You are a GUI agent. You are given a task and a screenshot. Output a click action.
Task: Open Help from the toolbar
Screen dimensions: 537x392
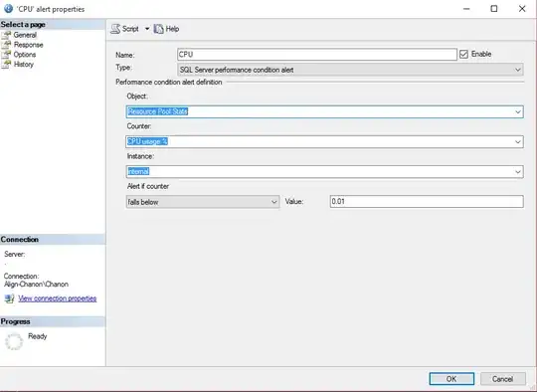[167, 29]
